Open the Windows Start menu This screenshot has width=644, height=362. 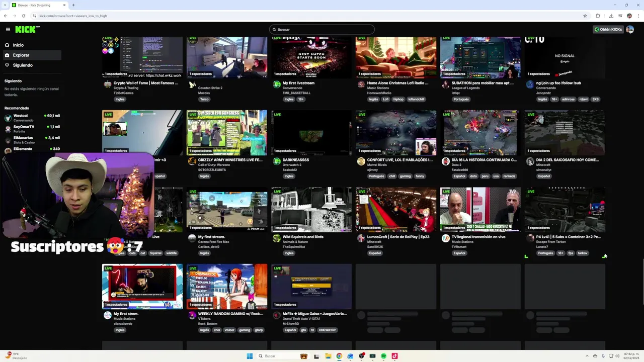coord(250,356)
